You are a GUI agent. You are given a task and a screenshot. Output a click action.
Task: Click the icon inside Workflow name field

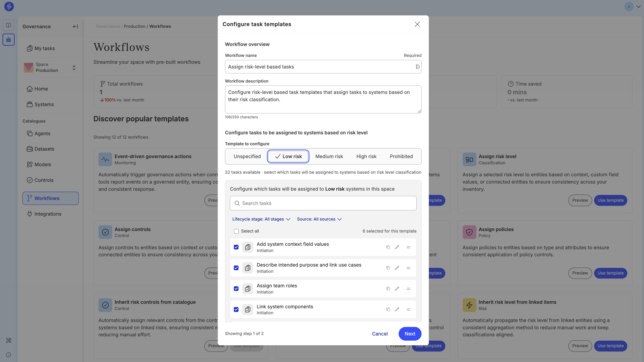coord(417,67)
